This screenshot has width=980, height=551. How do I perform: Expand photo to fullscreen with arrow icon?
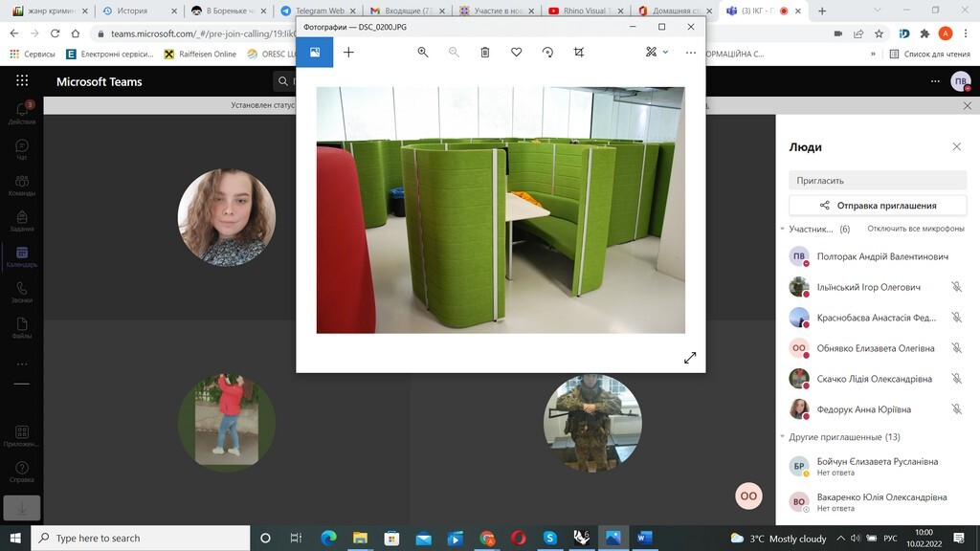690,358
